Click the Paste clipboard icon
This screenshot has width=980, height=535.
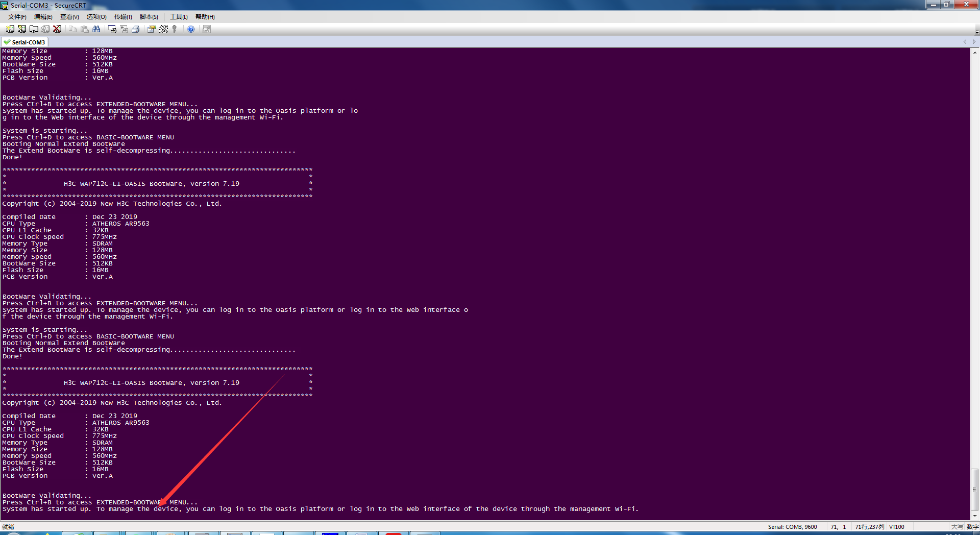click(85, 29)
